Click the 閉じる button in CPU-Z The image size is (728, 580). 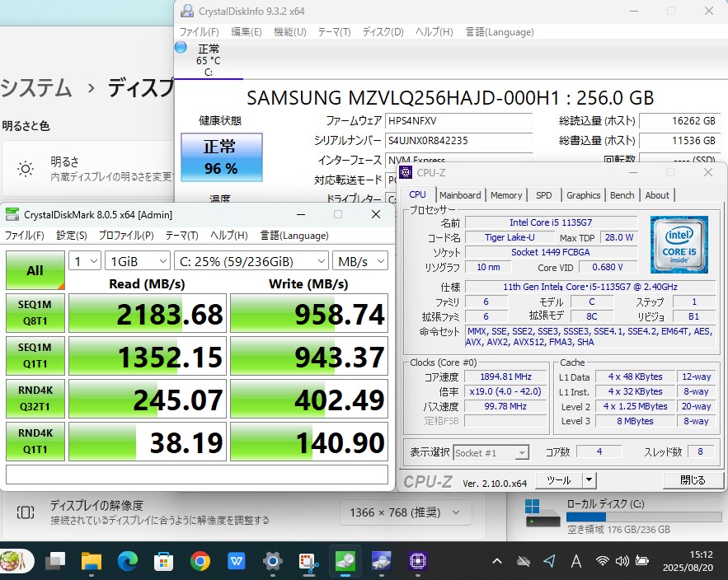coord(693,479)
